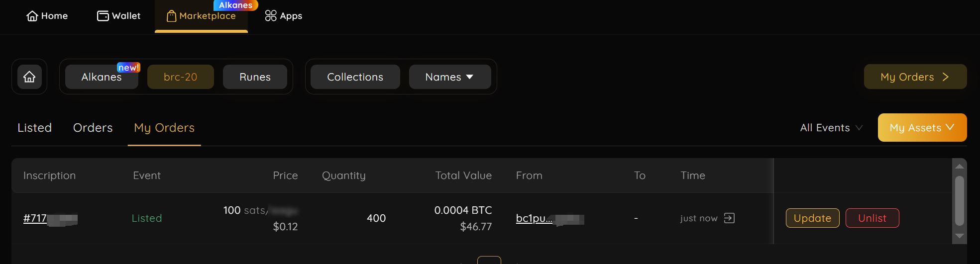Select the Marketplace tab
Viewport: 980px width, 264px height.
click(201, 16)
